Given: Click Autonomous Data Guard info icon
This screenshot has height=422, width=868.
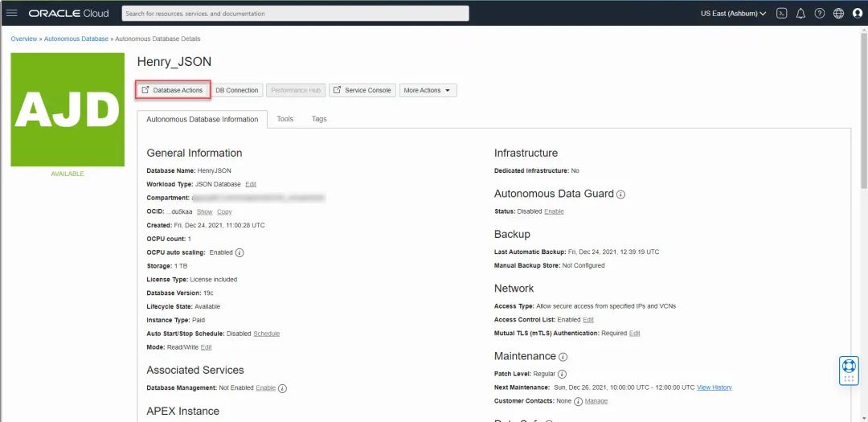Looking at the screenshot, I should point(621,195).
